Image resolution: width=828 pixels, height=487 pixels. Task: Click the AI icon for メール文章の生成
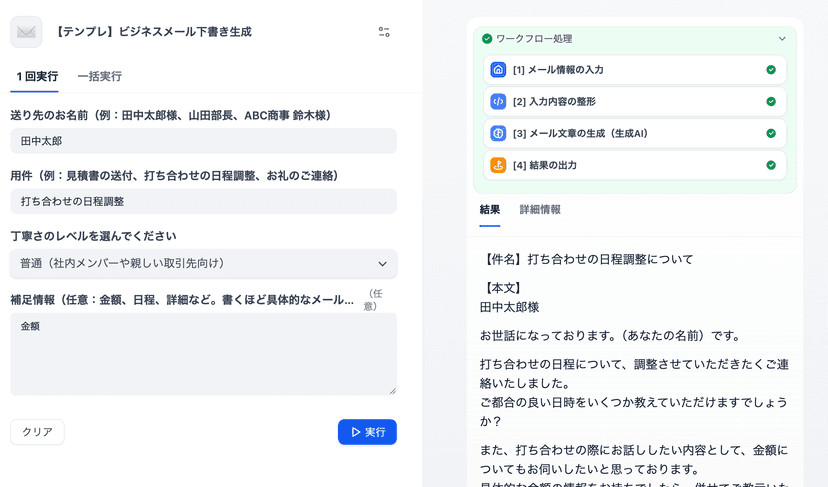pos(498,133)
